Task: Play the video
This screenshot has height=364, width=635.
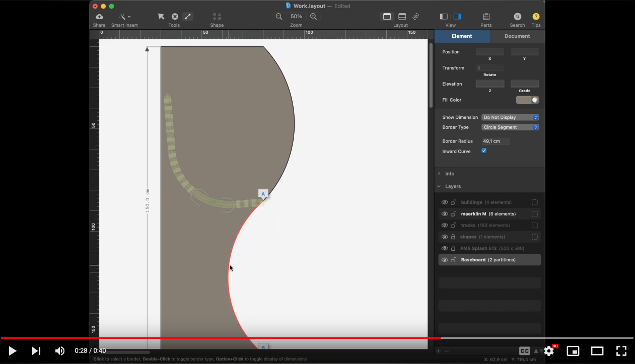Action: (x=13, y=351)
